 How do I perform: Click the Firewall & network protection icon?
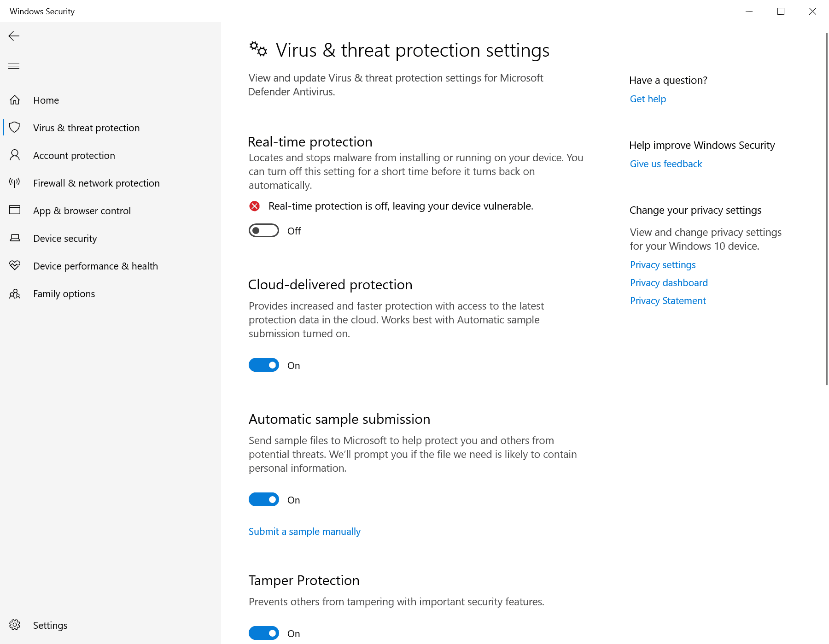point(14,183)
